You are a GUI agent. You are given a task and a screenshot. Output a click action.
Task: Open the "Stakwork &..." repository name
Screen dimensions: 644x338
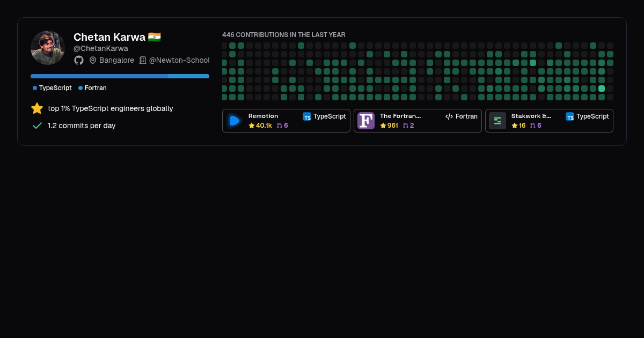pyautogui.click(x=531, y=116)
